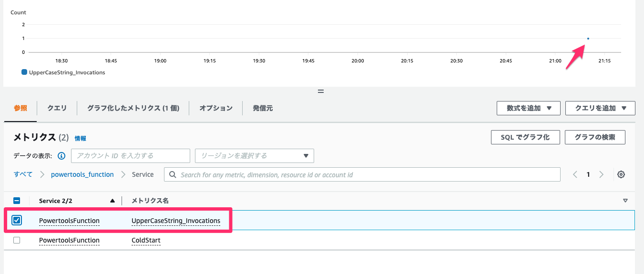Open the table settings gear icon
Viewport: 644px width, 274px height.
[621, 174]
